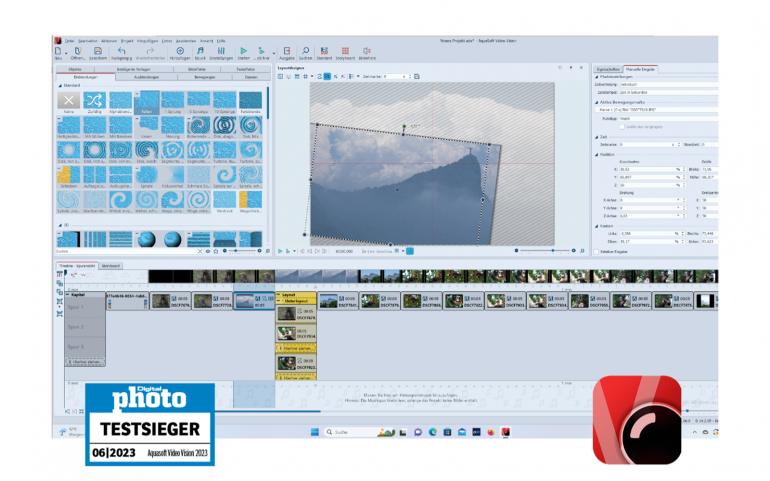The height and width of the screenshot is (481, 770).
Task: Open the 'Manuelle Eingabe' tab
Action: click(640, 69)
